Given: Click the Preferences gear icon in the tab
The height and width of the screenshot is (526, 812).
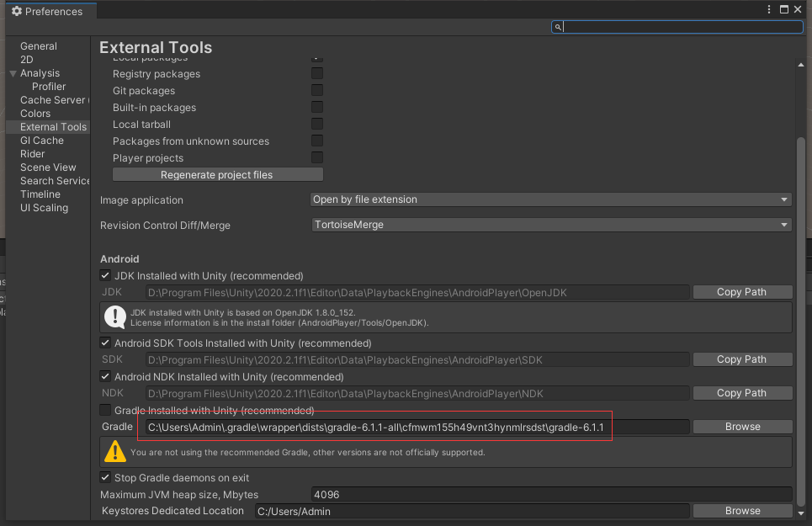Looking at the screenshot, I should (16, 12).
